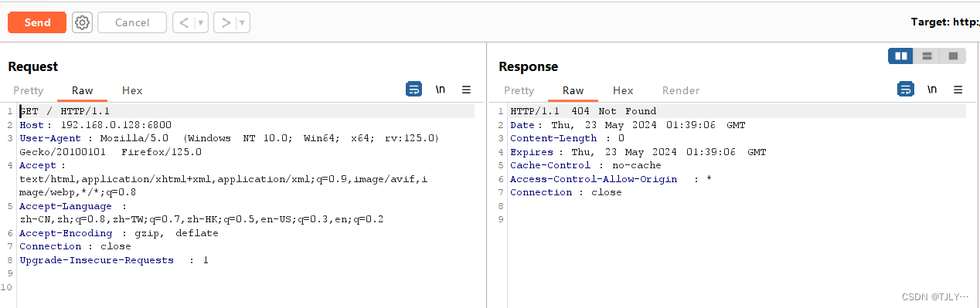
Task: Toggle non-printable characters in Request panel
Action: coord(441,90)
